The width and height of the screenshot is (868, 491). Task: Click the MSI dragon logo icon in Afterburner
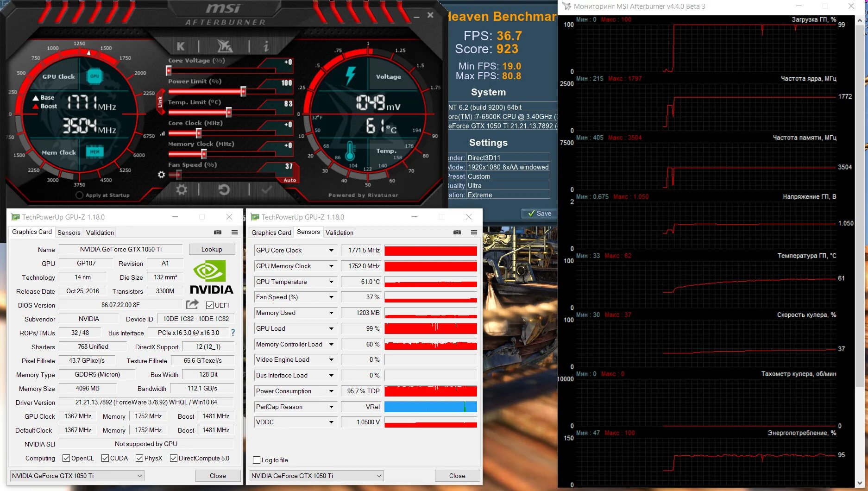225,46
